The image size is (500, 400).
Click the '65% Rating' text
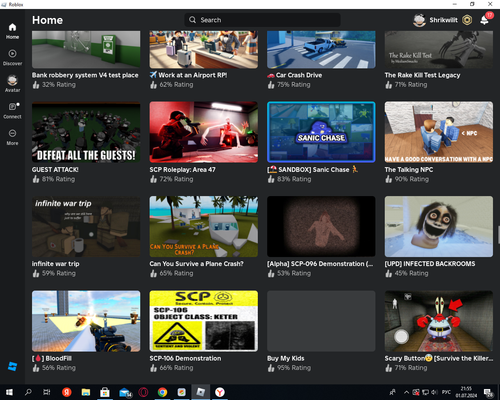coord(176,273)
